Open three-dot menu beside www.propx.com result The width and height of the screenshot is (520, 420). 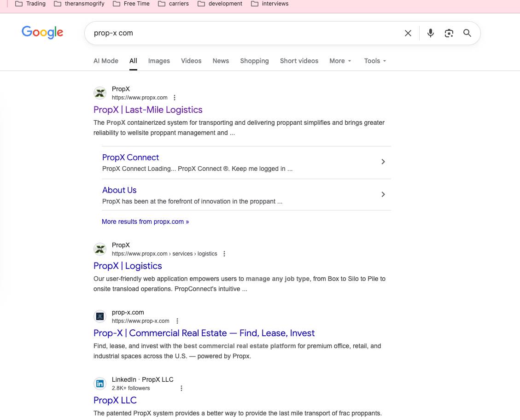tap(175, 98)
